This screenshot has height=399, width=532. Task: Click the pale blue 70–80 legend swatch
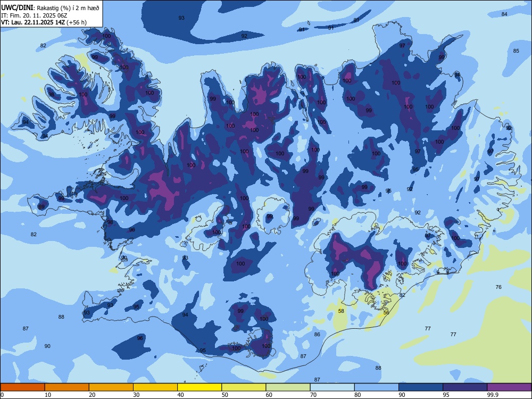coord(332,387)
